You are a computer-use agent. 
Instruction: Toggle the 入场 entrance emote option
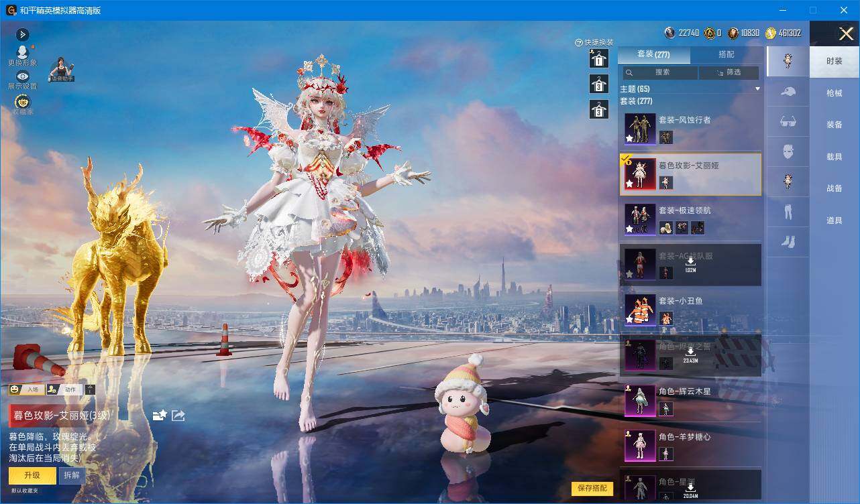[25, 389]
